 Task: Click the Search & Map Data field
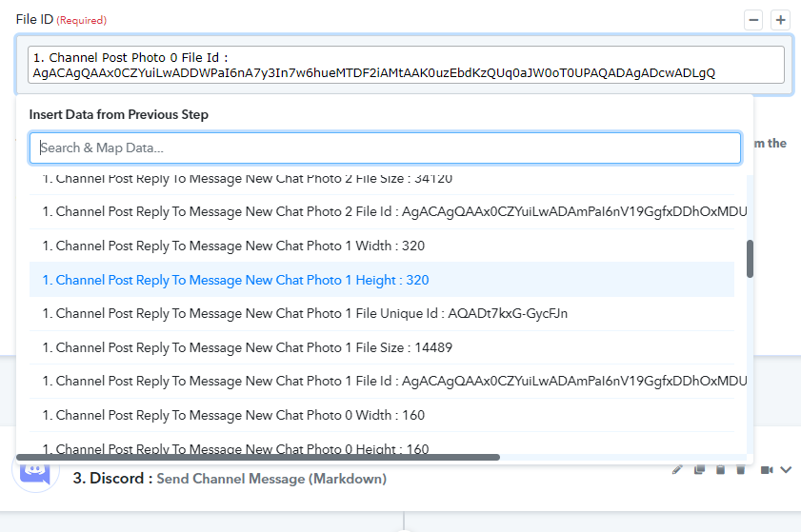(x=385, y=148)
